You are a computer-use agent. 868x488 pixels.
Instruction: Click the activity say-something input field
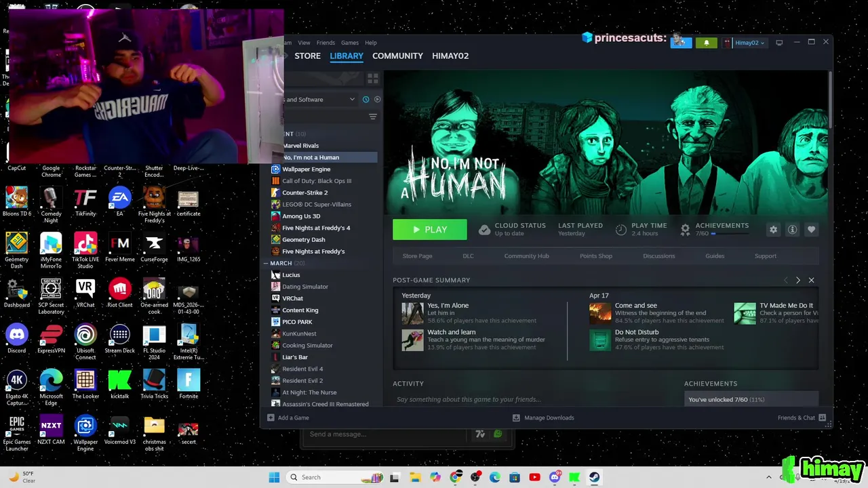[x=532, y=399]
